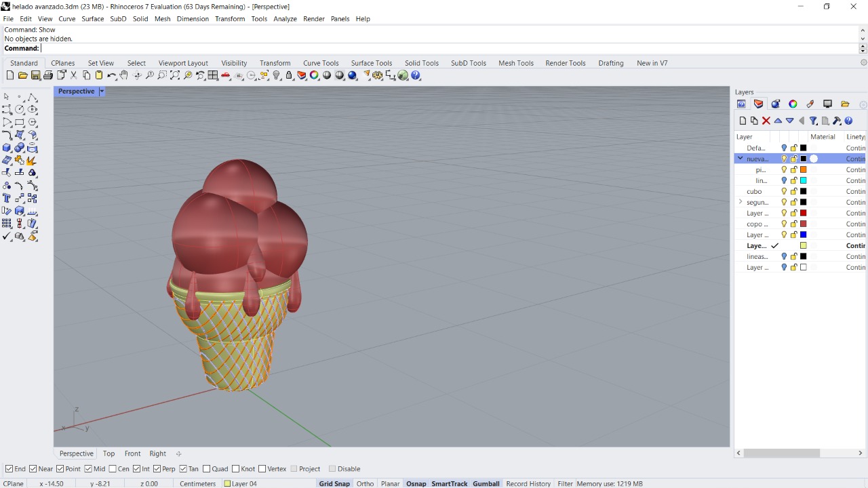Open Options with the gear icon
The width and height of the screenshot is (868, 488).
click(378, 75)
